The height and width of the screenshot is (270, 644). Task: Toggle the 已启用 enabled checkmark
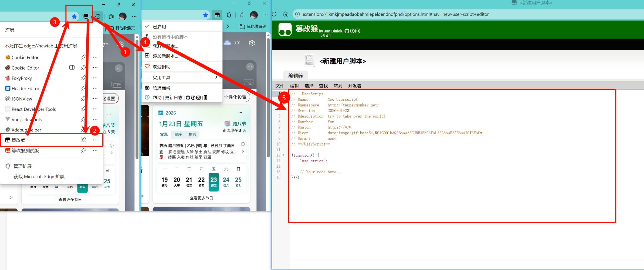147,26
